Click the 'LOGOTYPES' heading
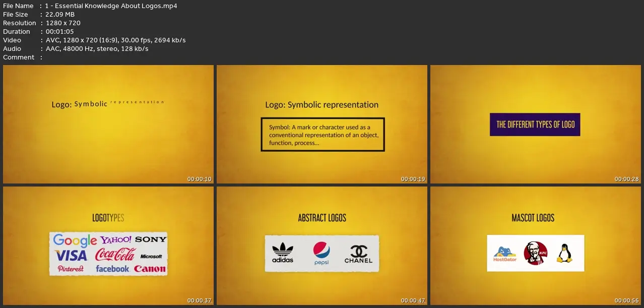 pyautogui.click(x=108, y=218)
